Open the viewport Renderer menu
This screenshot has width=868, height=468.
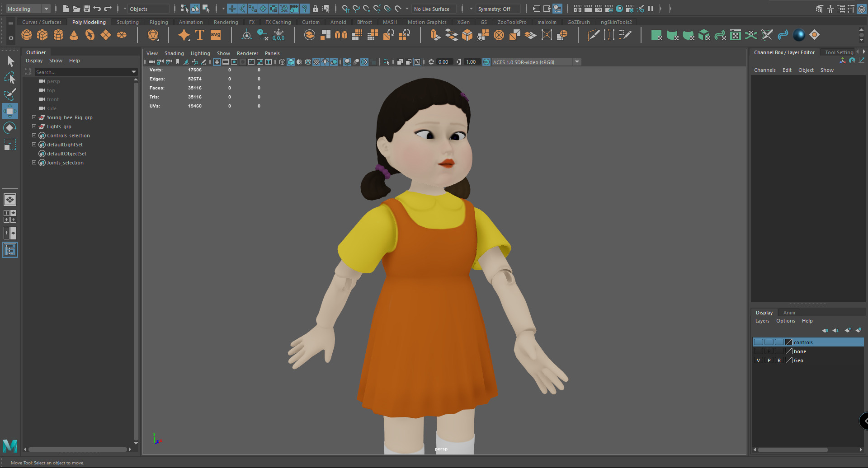tap(247, 53)
